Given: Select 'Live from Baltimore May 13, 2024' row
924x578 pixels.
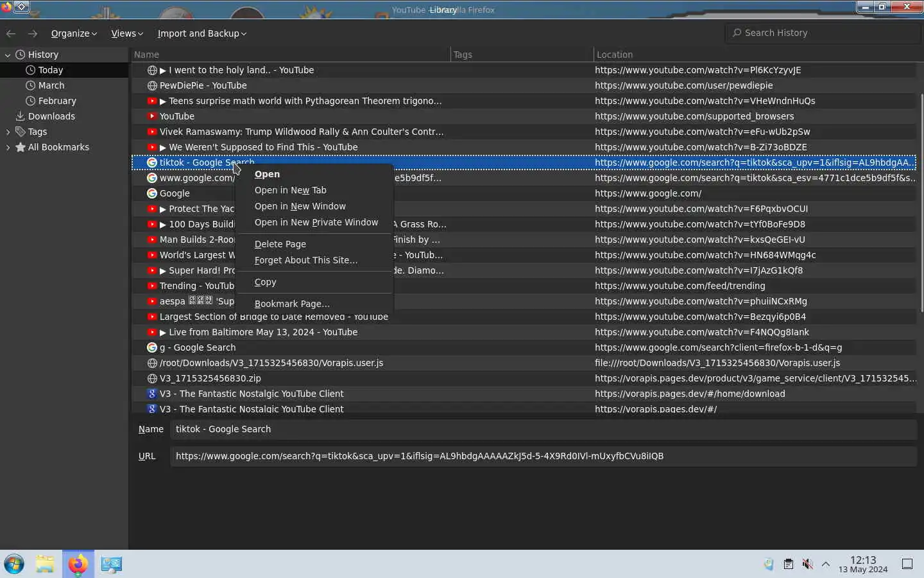Looking at the screenshot, I should [524, 332].
